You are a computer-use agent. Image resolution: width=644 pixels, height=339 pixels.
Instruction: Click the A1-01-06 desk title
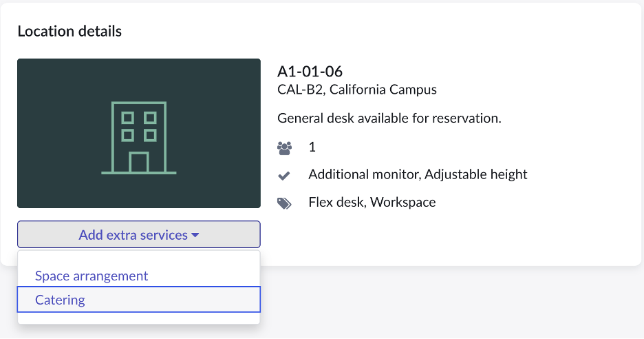[310, 72]
